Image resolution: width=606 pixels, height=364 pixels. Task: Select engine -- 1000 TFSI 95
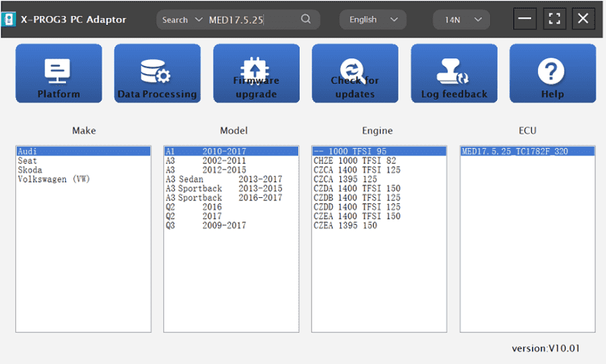379,151
